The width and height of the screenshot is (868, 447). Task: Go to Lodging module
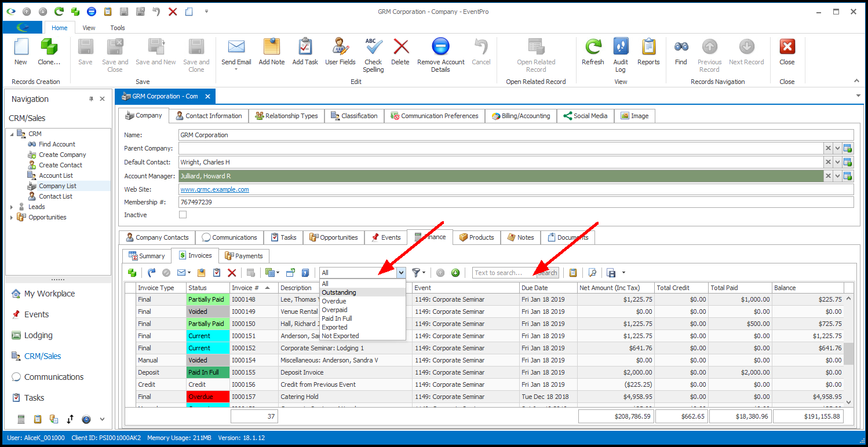[x=38, y=335]
